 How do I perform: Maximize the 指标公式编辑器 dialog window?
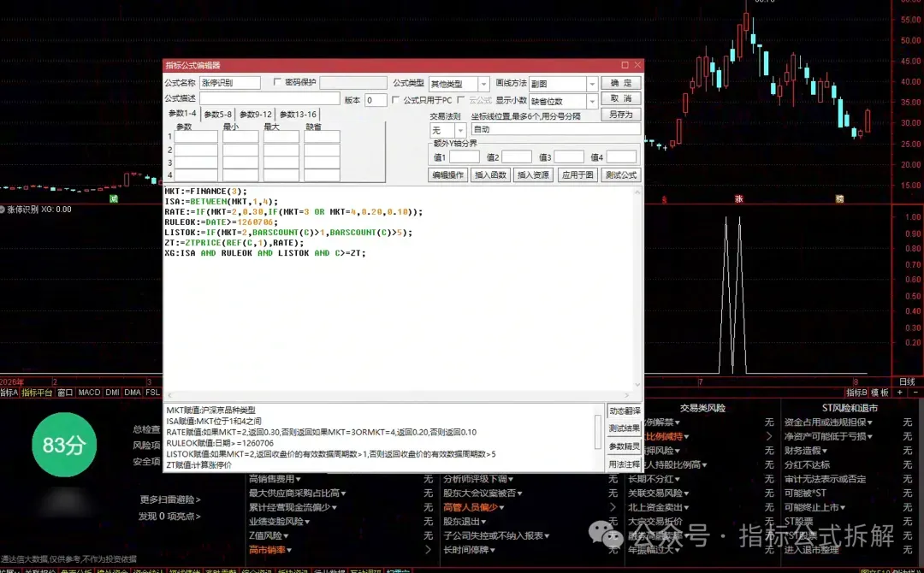625,65
